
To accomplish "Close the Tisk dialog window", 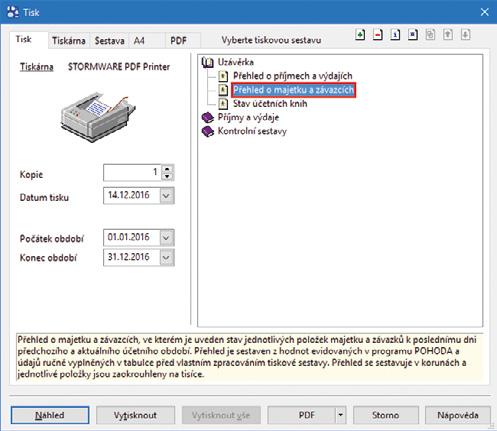I will [x=484, y=12].
